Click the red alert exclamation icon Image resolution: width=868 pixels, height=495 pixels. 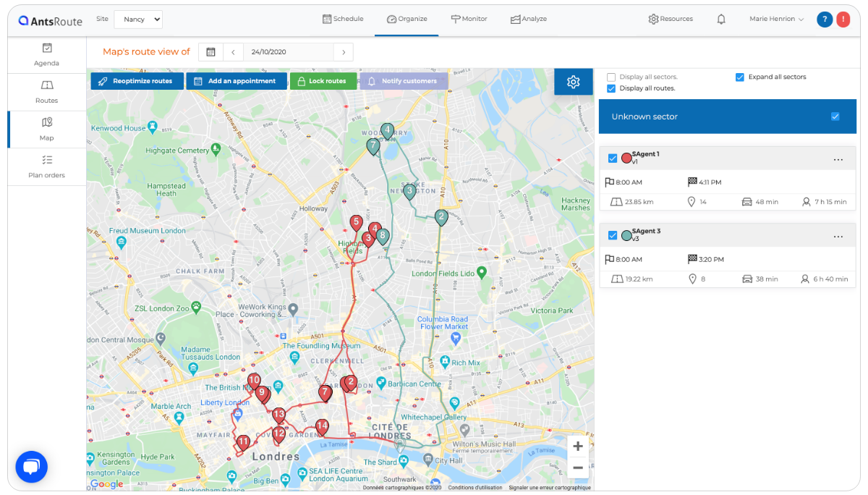pyautogui.click(x=843, y=20)
